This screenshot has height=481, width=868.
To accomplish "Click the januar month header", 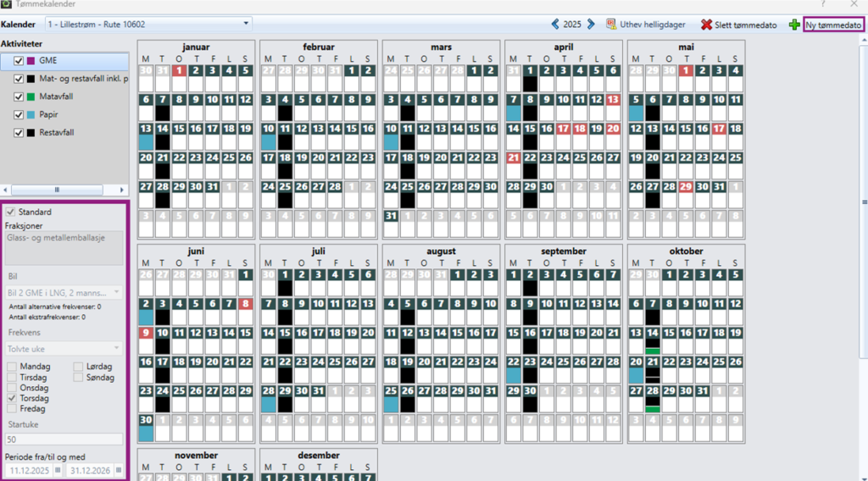I will click(196, 47).
